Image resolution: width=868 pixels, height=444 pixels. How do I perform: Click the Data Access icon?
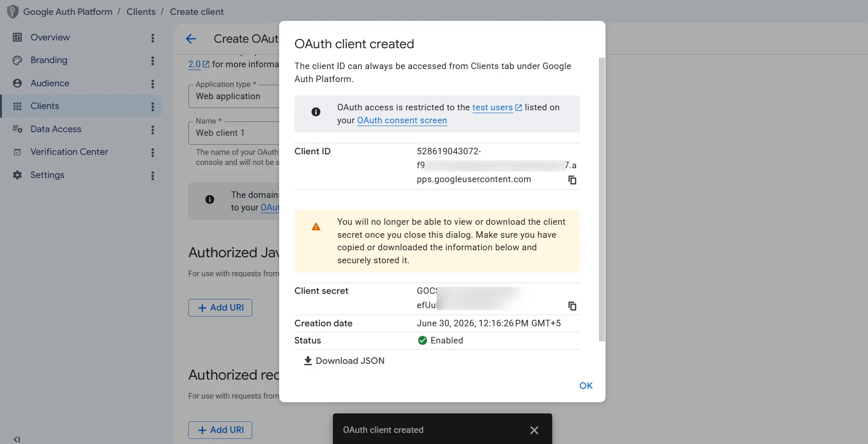pyautogui.click(x=17, y=129)
